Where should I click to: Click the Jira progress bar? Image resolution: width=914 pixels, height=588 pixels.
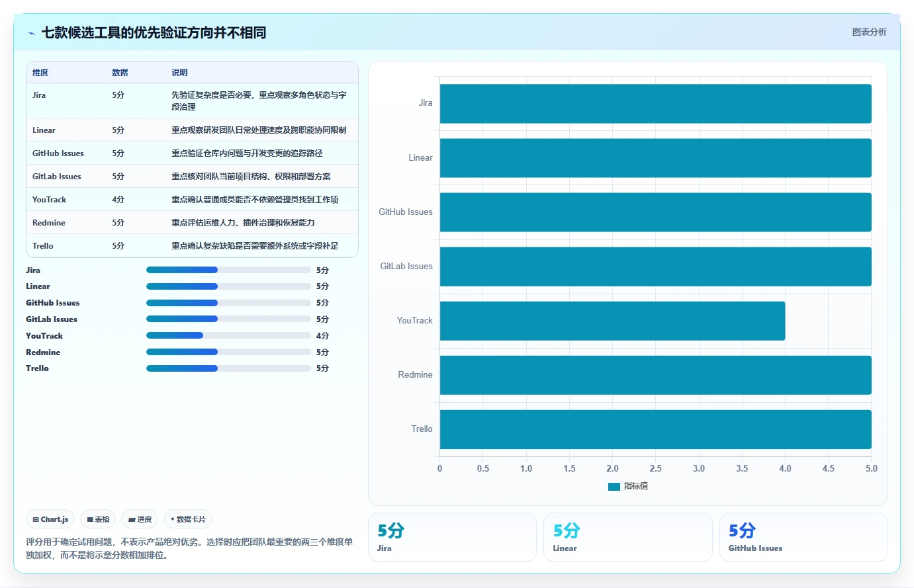[x=228, y=270]
